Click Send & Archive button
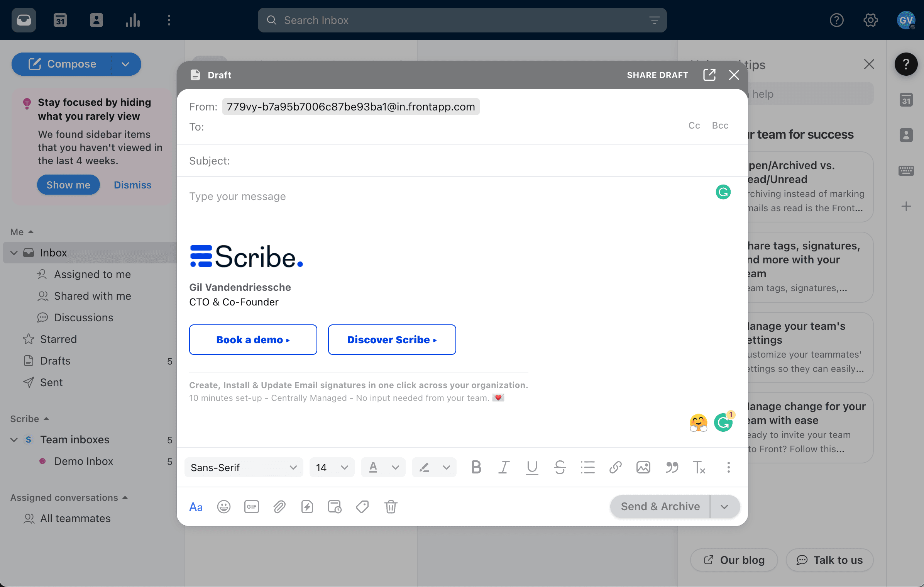This screenshot has width=924, height=587. point(660,507)
